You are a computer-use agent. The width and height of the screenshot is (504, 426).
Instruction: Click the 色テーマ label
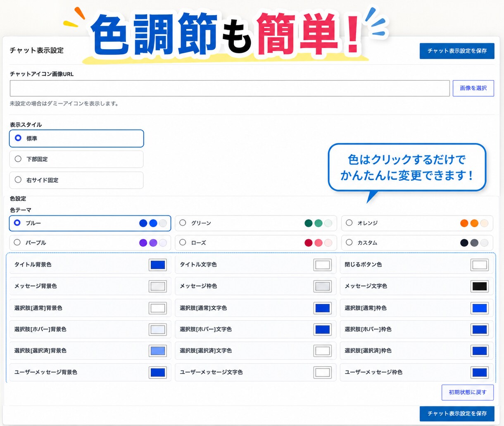(21, 210)
